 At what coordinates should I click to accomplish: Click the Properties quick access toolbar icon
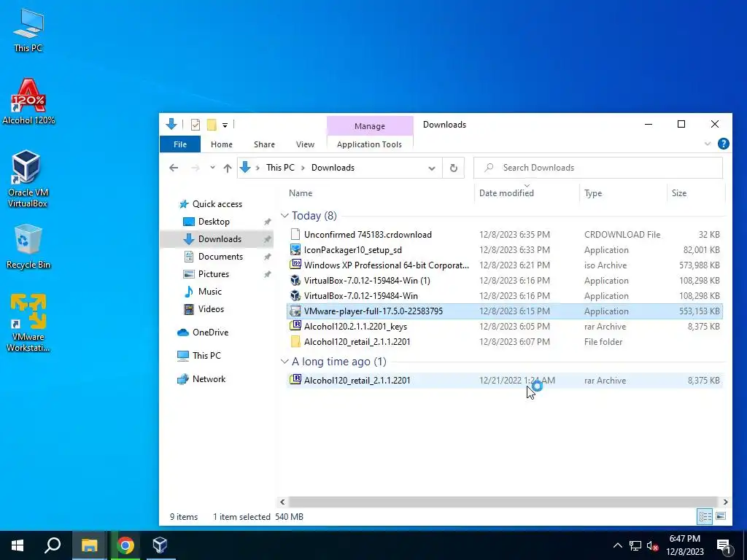click(196, 125)
